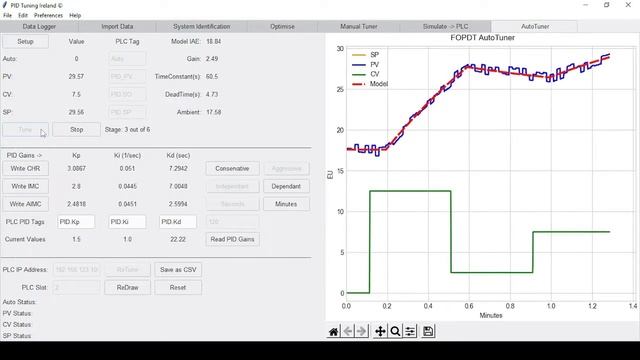Click the PID.Kd tag input field

178,222
